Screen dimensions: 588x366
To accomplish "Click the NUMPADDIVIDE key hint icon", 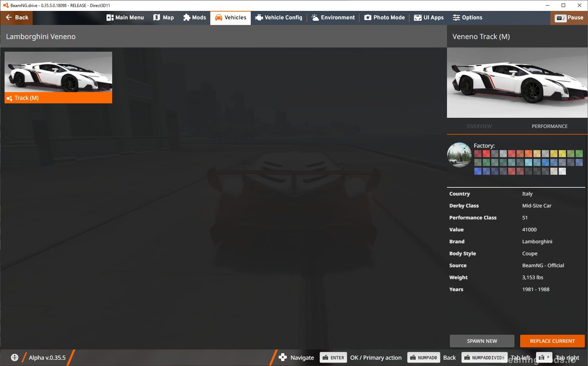I will point(484,358).
